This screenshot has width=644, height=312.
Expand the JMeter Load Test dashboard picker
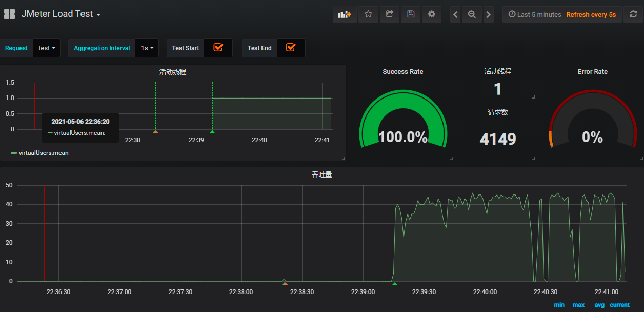(61, 14)
